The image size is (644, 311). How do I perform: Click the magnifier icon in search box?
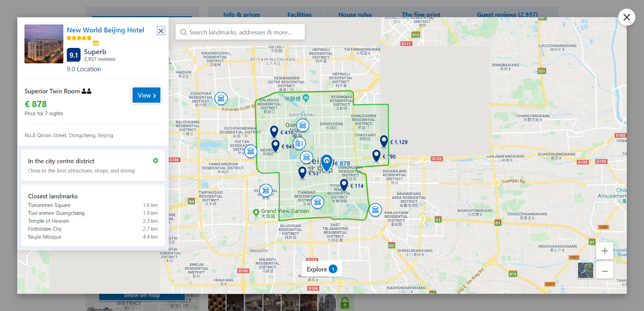point(184,32)
